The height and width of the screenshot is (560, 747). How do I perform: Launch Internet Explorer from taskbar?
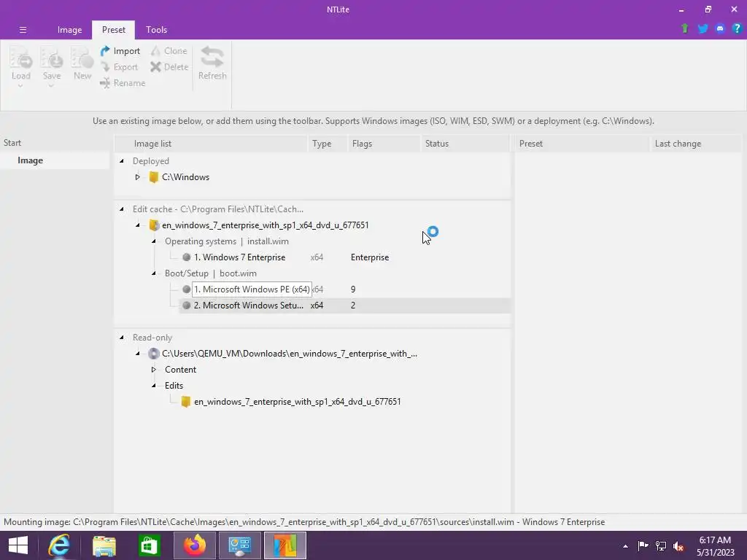(x=59, y=545)
